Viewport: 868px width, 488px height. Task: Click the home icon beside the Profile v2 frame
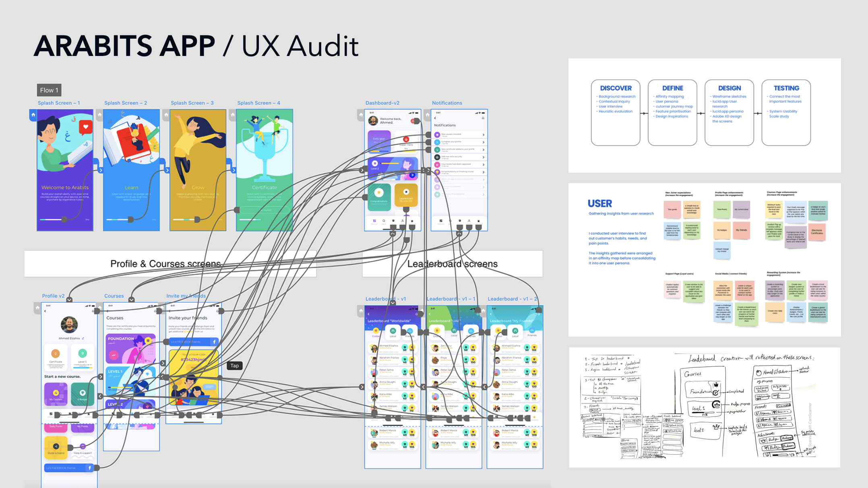click(x=37, y=308)
